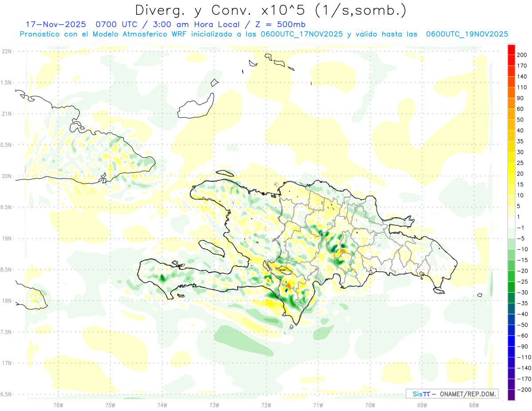
Task: Click the "SisTT - ONAMET/REP.DOM." credit box
Action: (452, 394)
